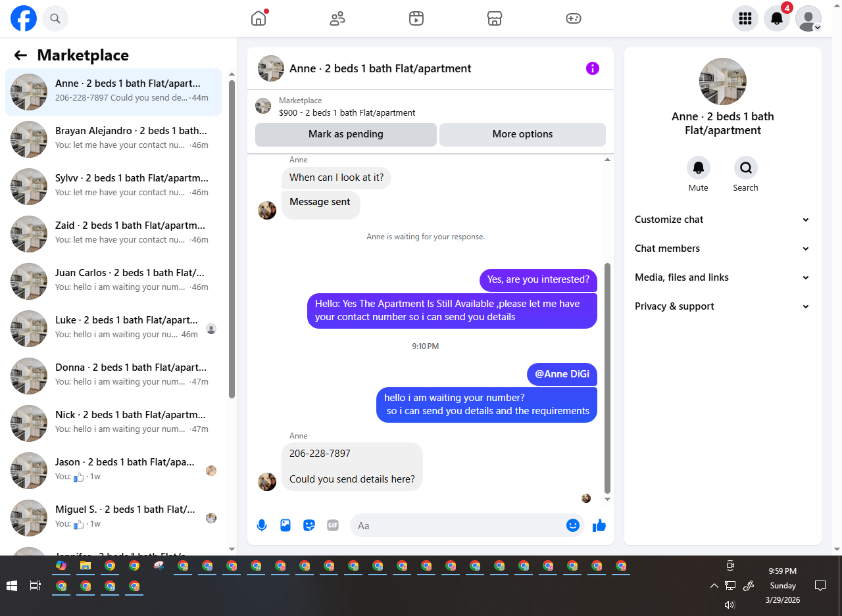The width and height of the screenshot is (842, 616).
Task: Click the "Apartment Is Still Available" message bubble
Action: coord(452,310)
